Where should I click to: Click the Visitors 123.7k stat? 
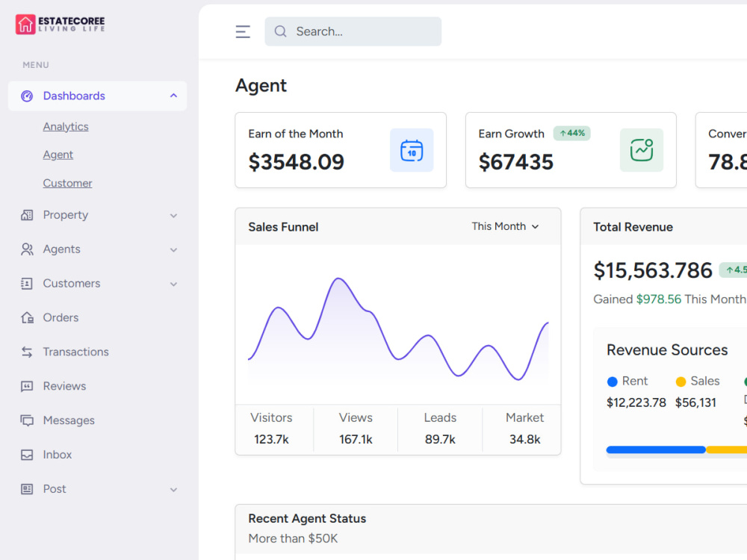[x=272, y=428]
